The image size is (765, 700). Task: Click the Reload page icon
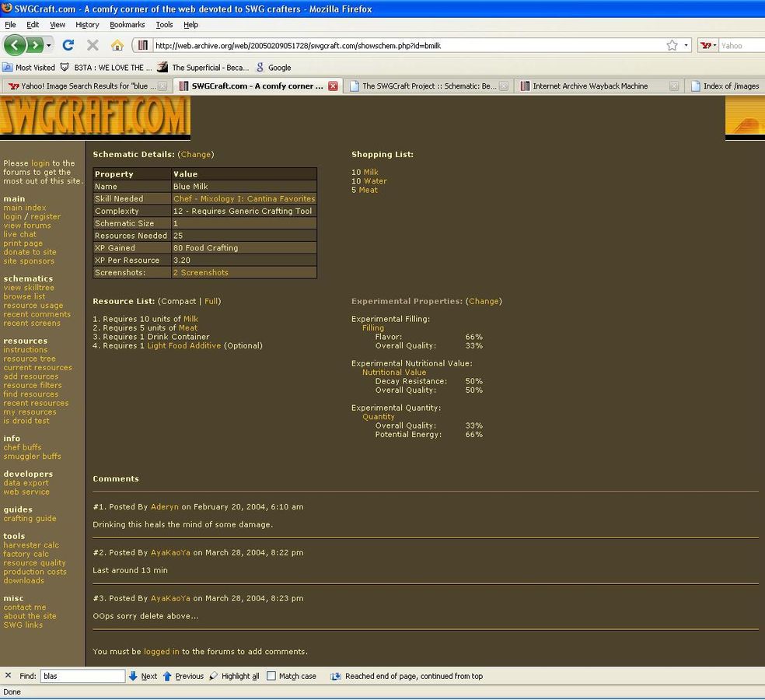(68, 45)
